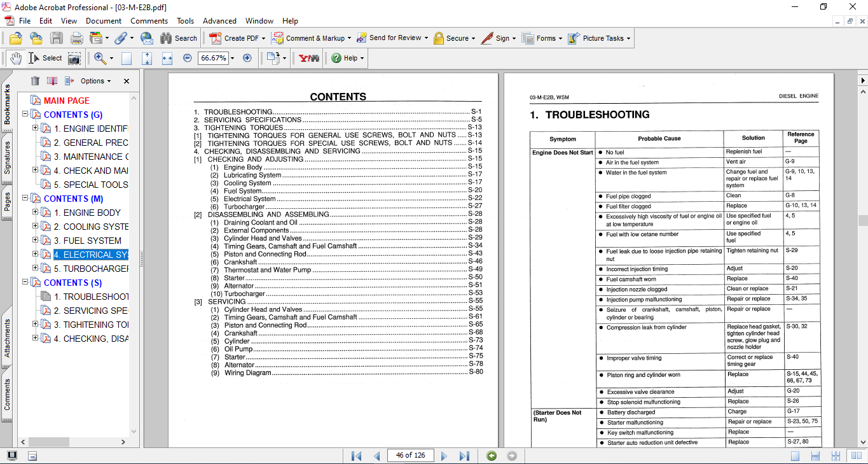
Task: Switch to the Pages side tab
Action: (x=7, y=202)
